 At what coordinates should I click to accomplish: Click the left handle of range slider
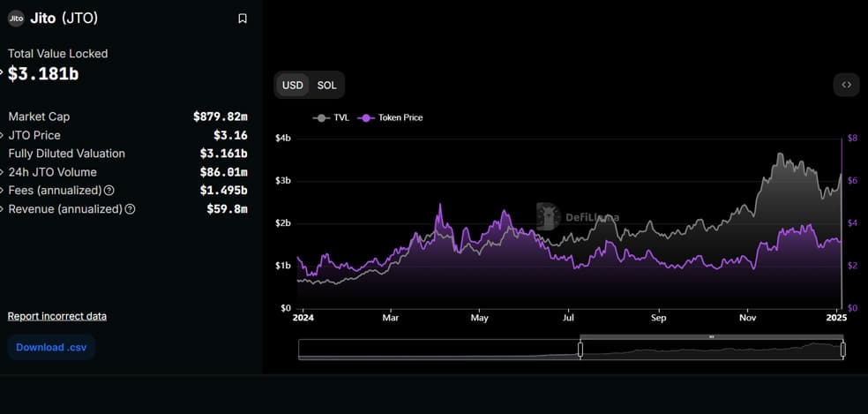[x=580, y=350]
